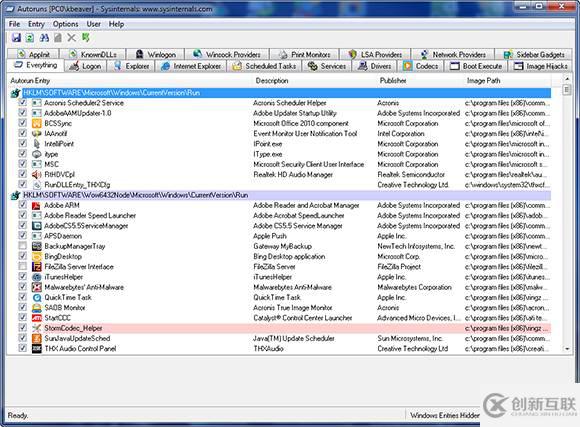Open the Options menu

coord(65,24)
